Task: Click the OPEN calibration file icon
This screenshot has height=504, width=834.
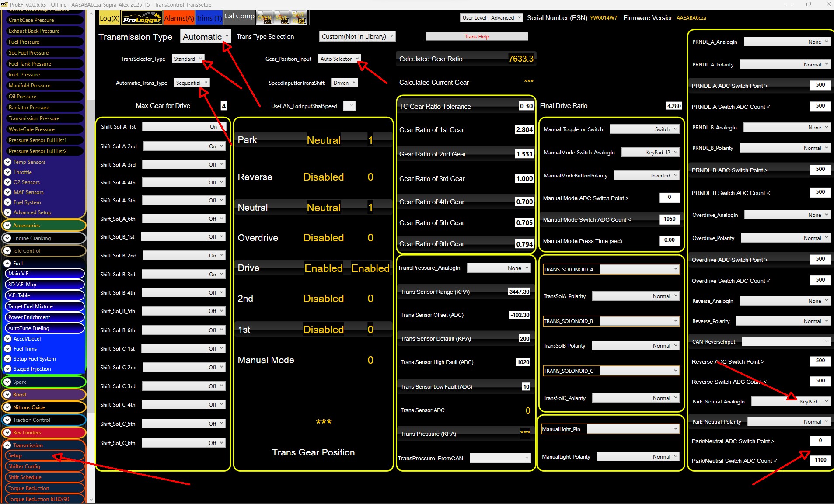Action: click(x=264, y=18)
